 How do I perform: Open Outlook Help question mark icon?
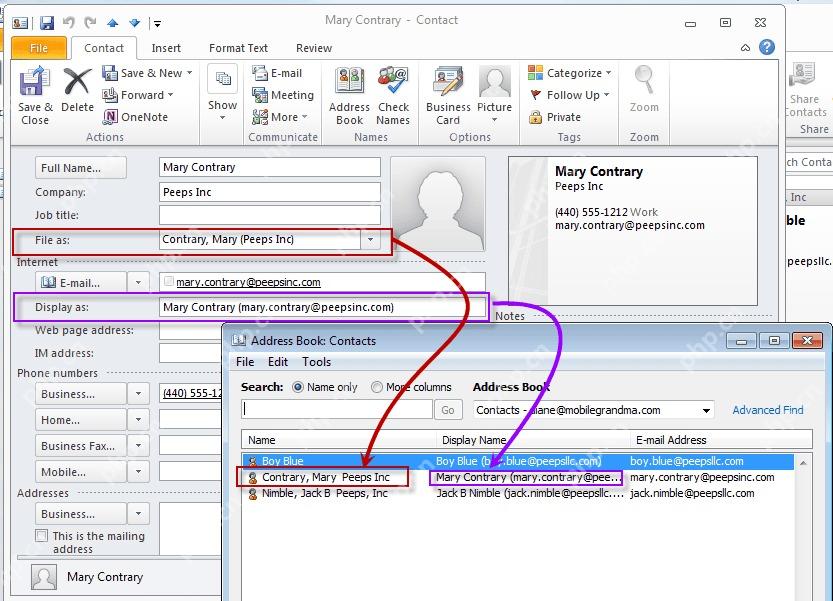coord(767,47)
